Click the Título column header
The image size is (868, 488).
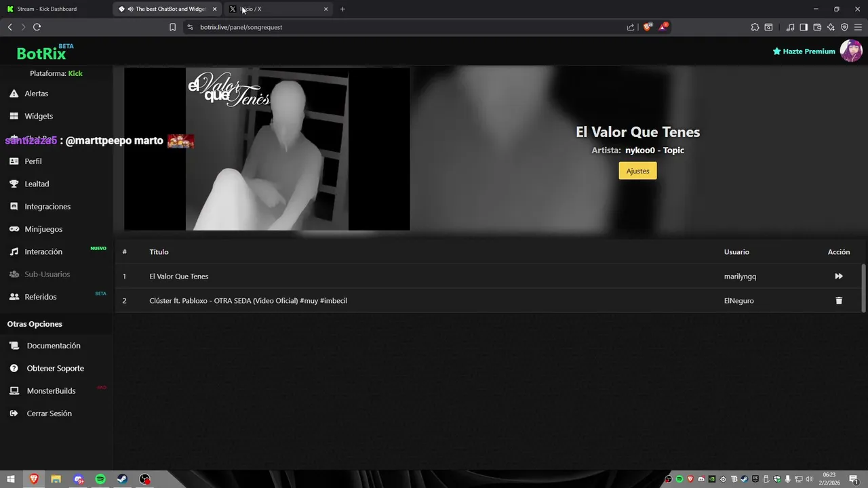coord(159,251)
